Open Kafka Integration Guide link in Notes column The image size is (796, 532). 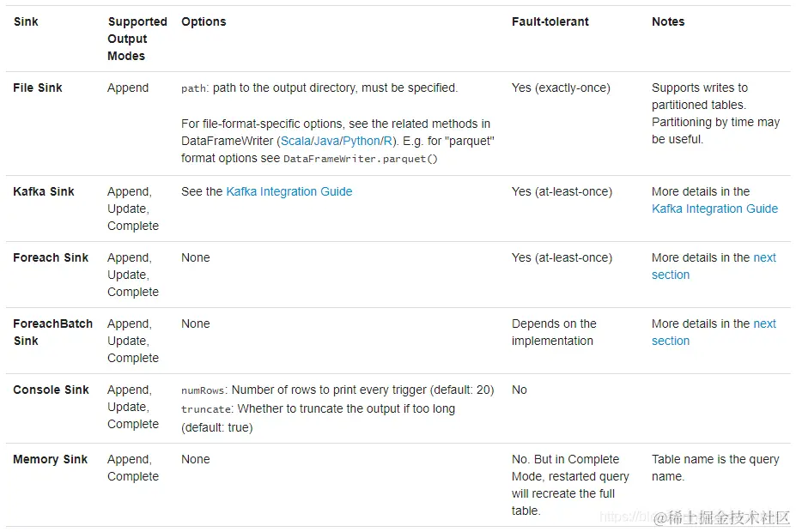click(x=714, y=209)
